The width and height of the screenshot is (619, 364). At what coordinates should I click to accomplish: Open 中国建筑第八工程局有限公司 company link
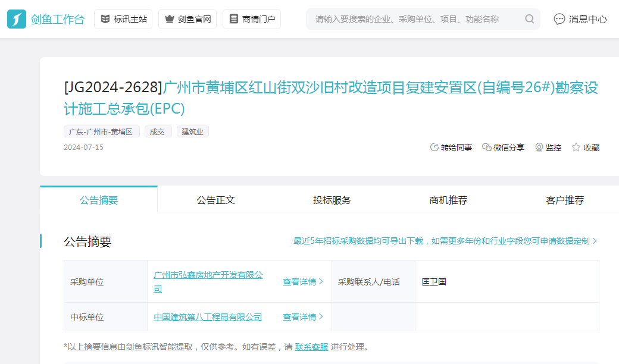pos(208,317)
